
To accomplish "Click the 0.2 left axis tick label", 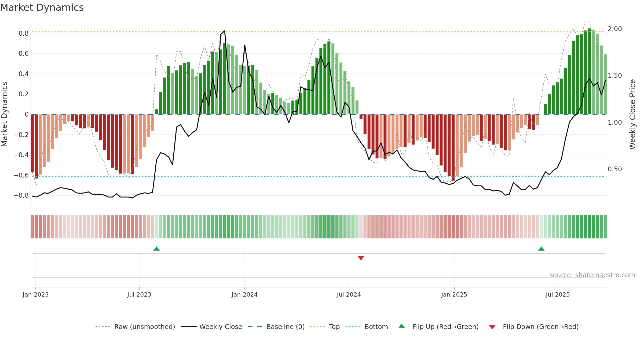I will point(24,94).
